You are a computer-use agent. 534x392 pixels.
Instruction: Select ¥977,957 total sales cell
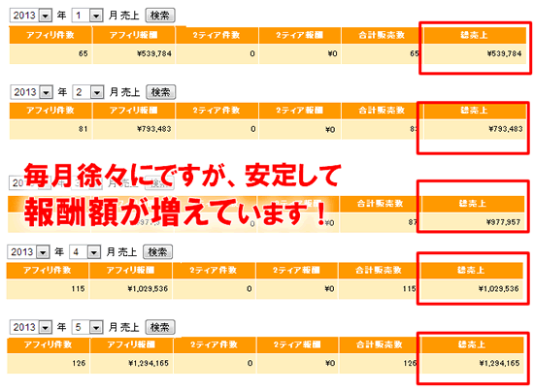pos(473,222)
